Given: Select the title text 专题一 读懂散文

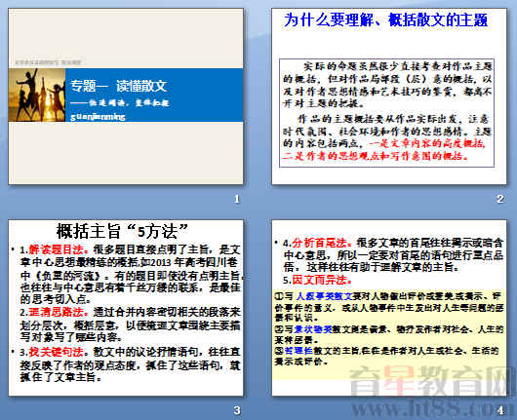Looking at the screenshot, I should [119, 86].
